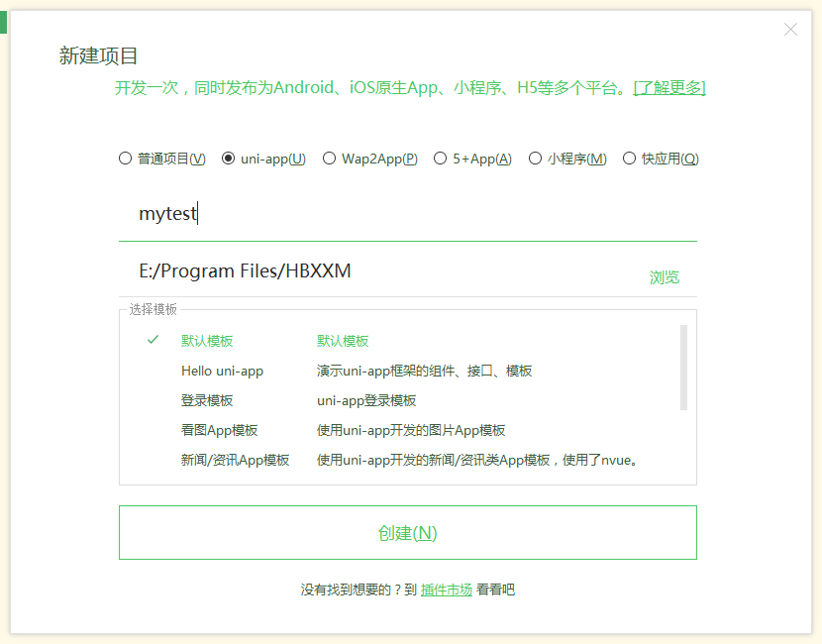Click description text uni-app登录模板
The image size is (822, 644).
(366, 400)
